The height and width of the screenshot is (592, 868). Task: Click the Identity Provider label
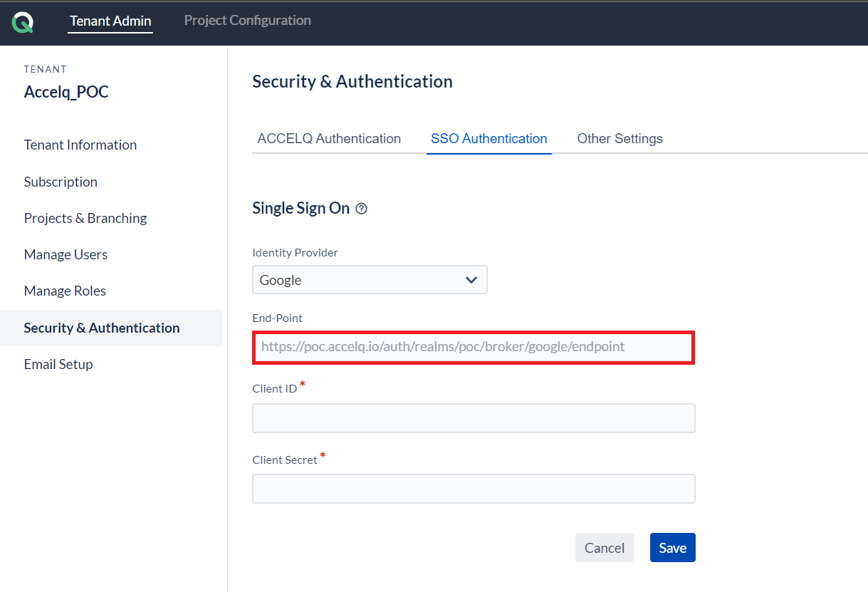click(295, 252)
